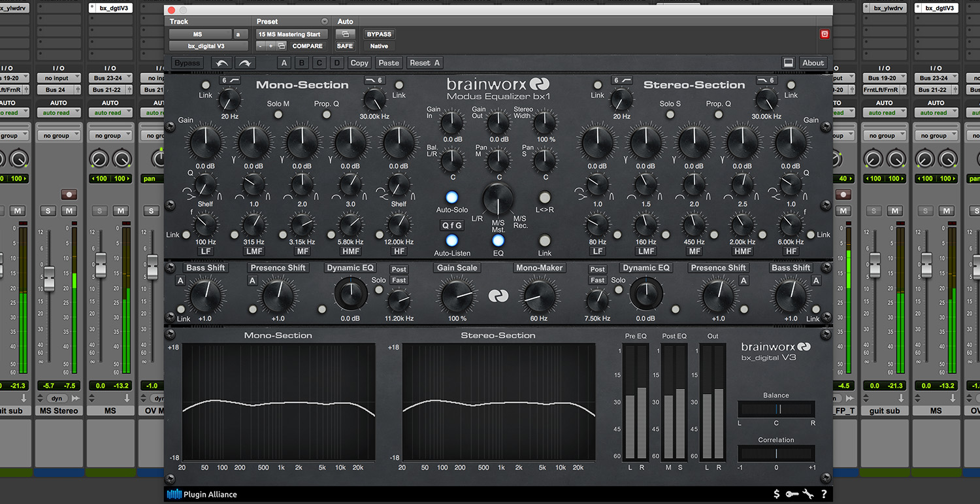Image resolution: width=980 pixels, height=504 pixels.
Task: Select settings slot D
Action: click(x=336, y=63)
